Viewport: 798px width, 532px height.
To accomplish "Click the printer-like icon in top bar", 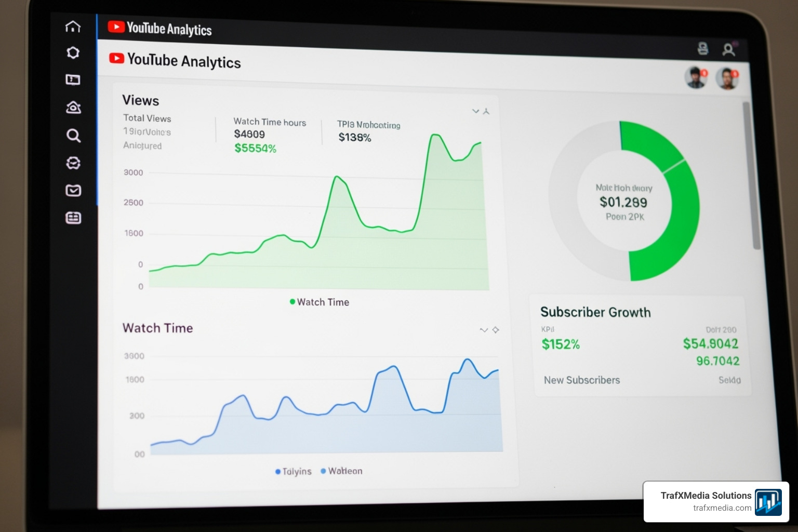I will pos(702,48).
